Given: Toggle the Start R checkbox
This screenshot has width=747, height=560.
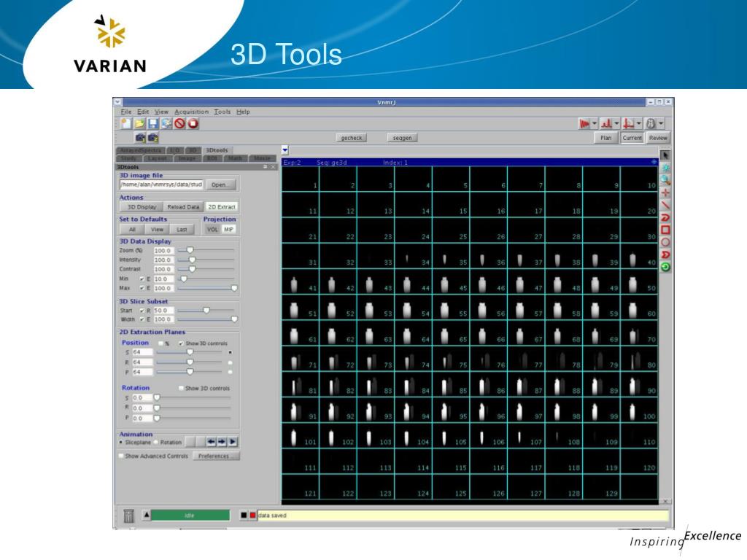Looking at the screenshot, I should pos(142,311).
